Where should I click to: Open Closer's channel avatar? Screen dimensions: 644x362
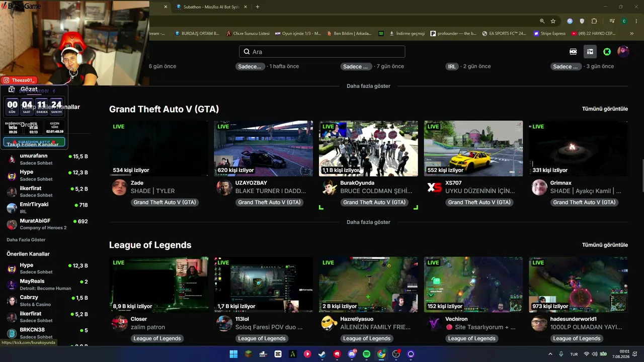coord(119,323)
